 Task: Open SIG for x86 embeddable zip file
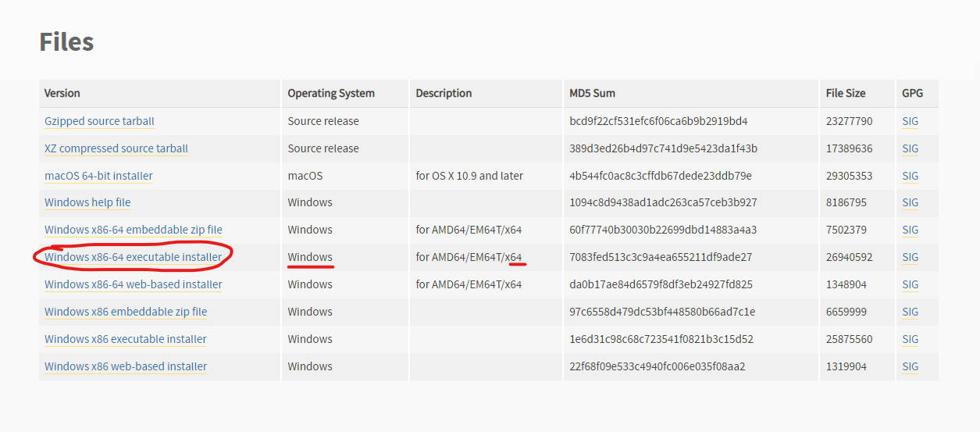coord(911,312)
